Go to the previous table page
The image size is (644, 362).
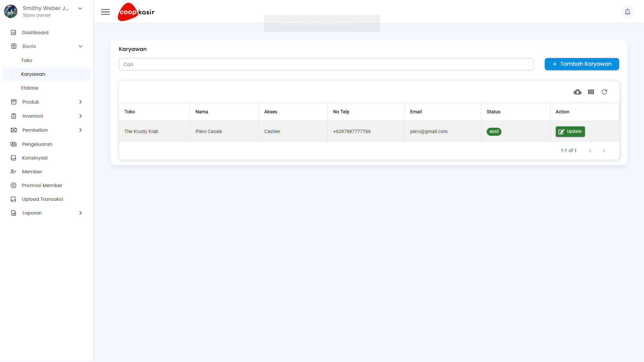590,150
